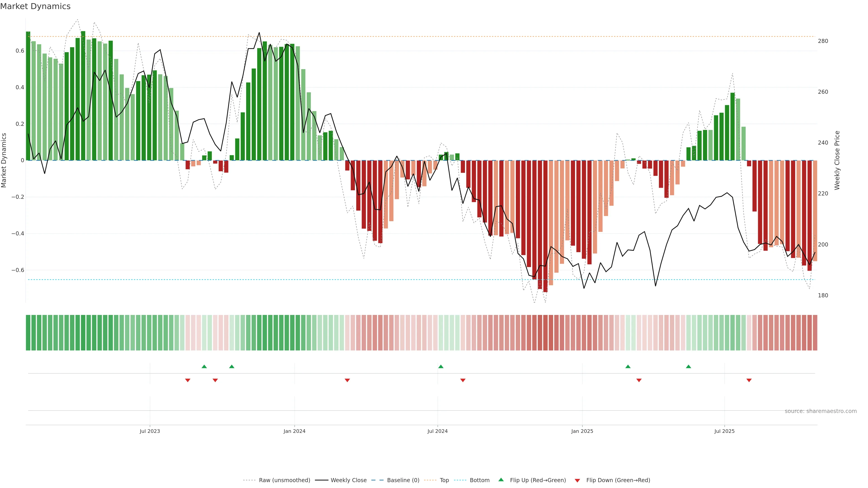The width and height of the screenshot is (868, 488).
Task: Click the rightmost red flip-down marker after Jul 2025
Action: [x=749, y=380]
